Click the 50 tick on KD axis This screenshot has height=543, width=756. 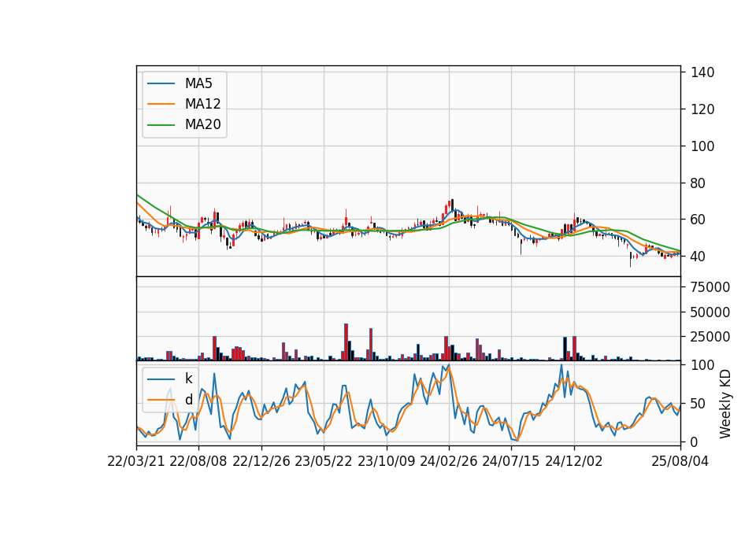point(698,403)
